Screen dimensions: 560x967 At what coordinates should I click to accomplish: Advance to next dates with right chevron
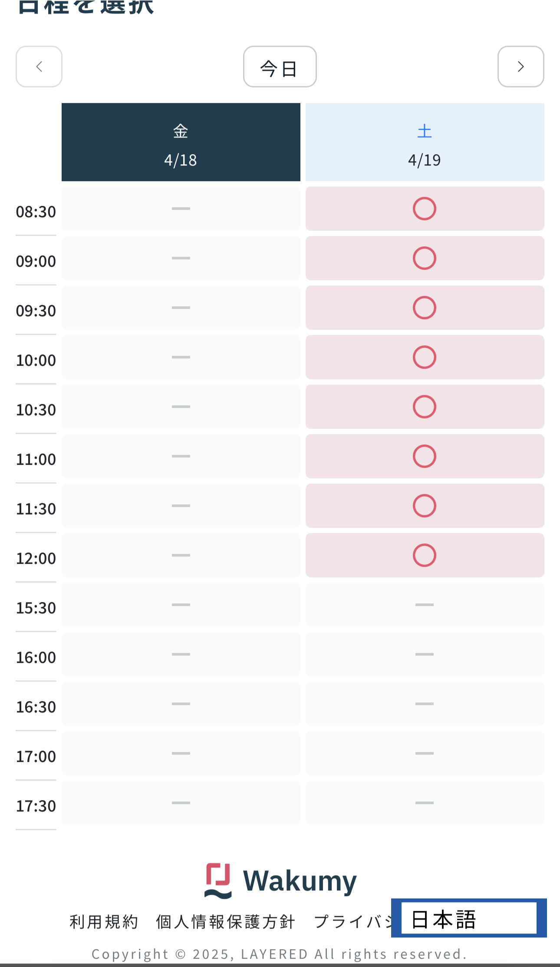pyautogui.click(x=520, y=66)
